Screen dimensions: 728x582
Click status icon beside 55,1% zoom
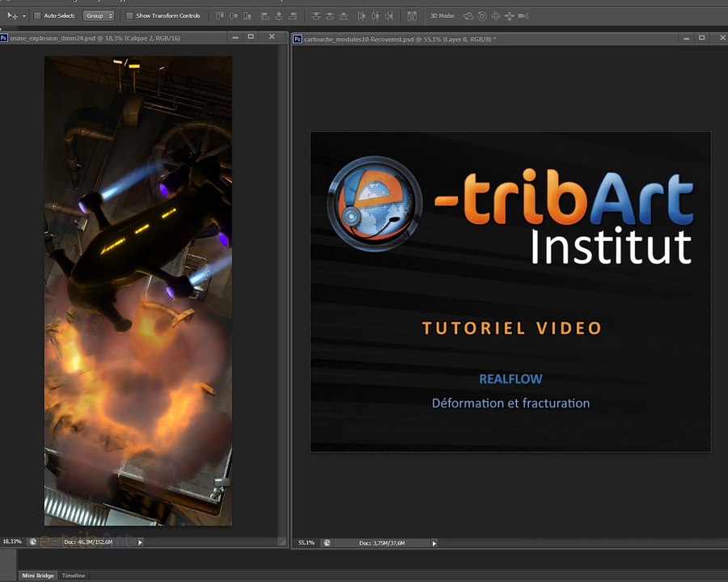tap(327, 542)
